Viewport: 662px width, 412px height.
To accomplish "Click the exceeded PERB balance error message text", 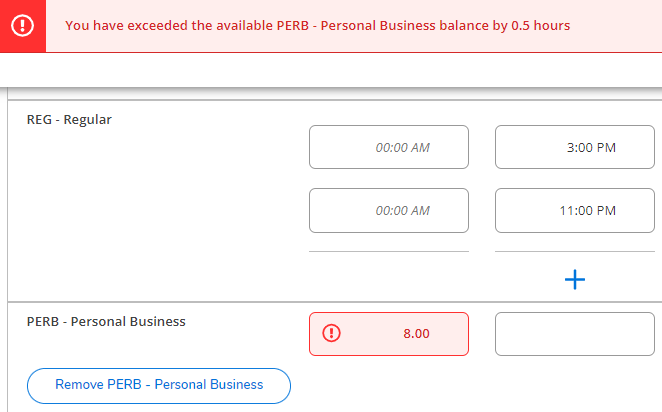I will (x=318, y=25).
